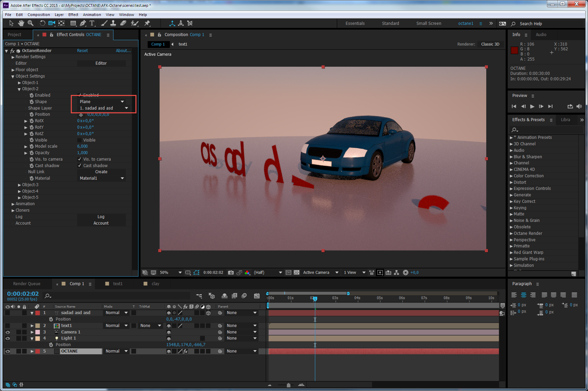Select the Unified Camera tool

click(52, 23)
